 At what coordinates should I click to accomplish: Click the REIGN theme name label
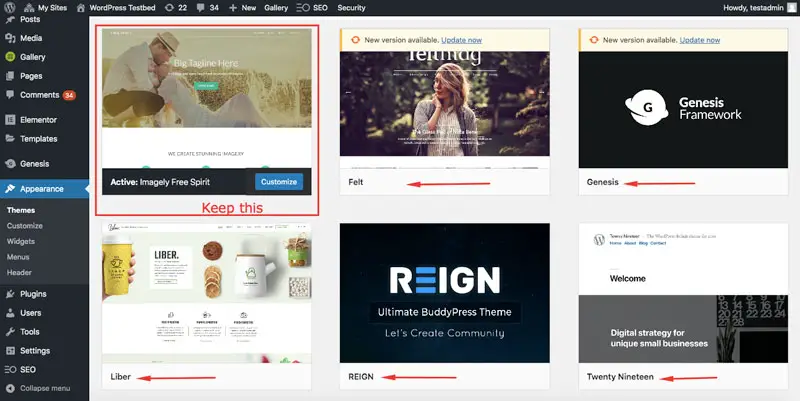pyautogui.click(x=361, y=377)
